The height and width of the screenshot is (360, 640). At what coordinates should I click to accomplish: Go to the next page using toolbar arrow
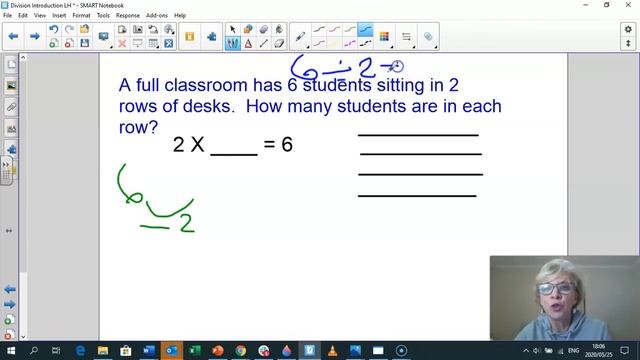click(35, 36)
